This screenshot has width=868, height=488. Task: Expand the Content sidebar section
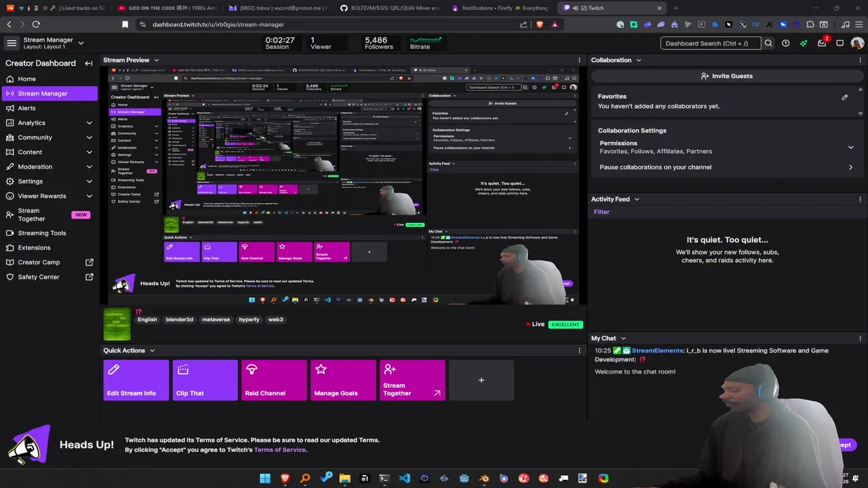click(x=89, y=152)
